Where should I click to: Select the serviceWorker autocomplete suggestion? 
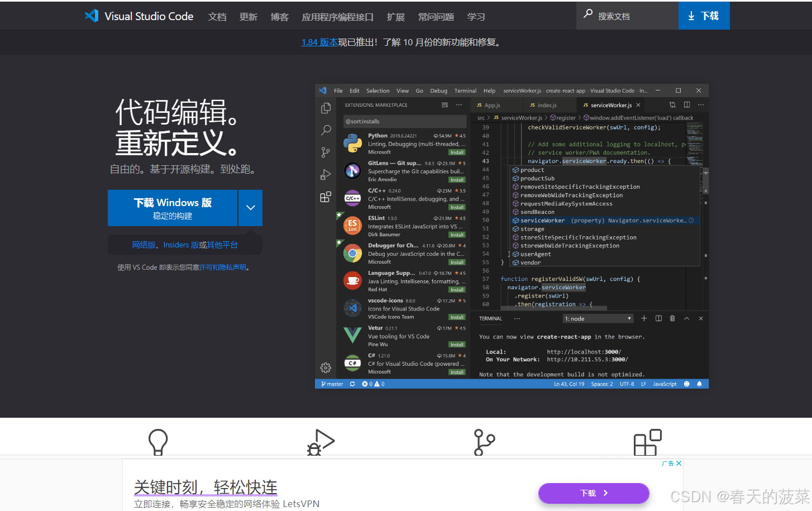click(x=605, y=221)
